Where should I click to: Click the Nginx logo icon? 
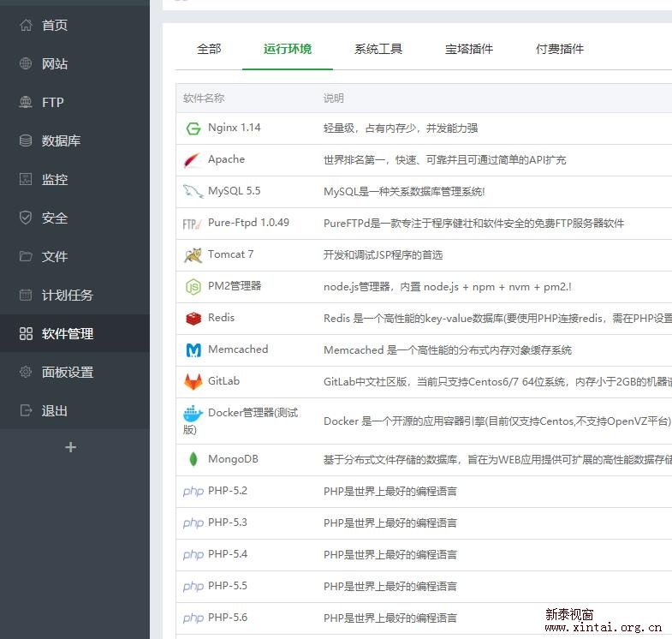pyautogui.click(x=193, y=128)
